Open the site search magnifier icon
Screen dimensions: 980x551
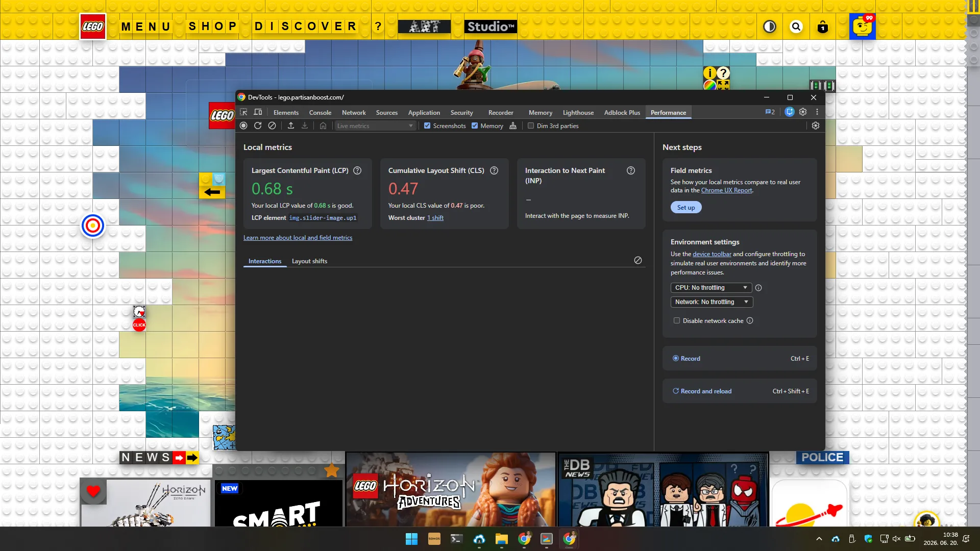[796, 27]
